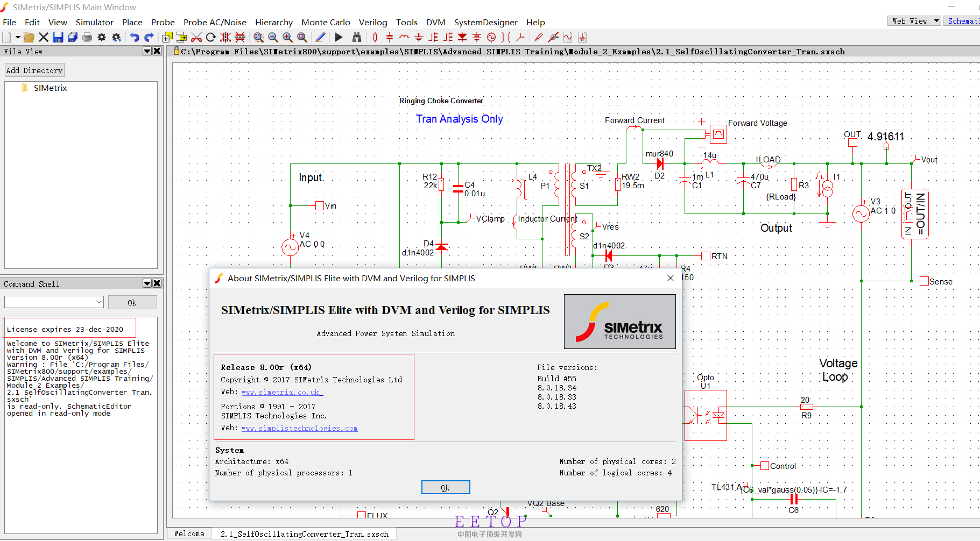Click the Add Directory button

click(x=34, y=70)
